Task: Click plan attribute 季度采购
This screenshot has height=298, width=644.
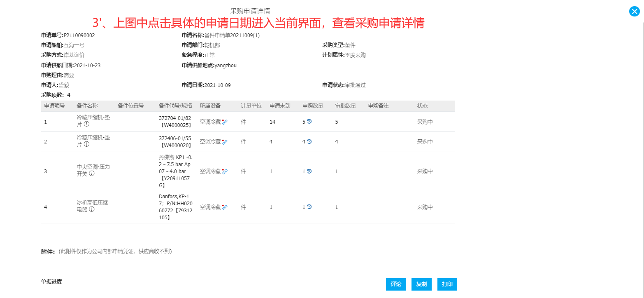Action: [355, 55]
